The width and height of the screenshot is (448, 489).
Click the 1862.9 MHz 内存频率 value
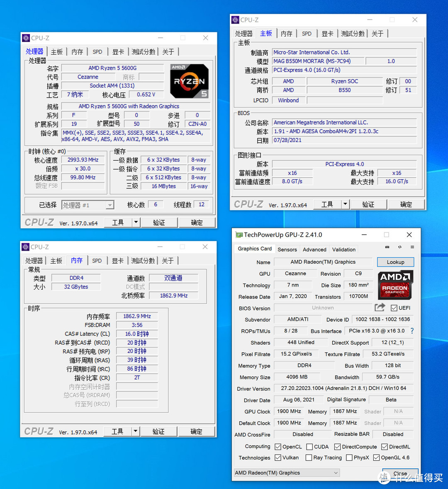coord(137,316)
